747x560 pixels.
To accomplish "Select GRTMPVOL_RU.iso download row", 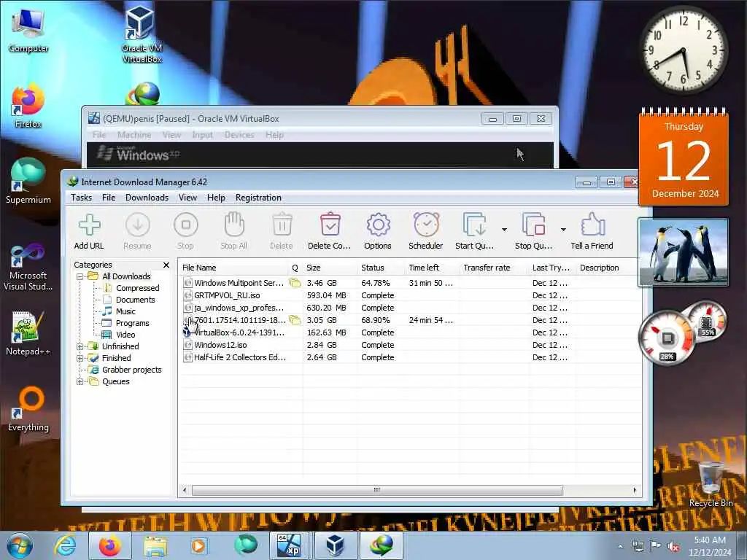I will (410, 295).
